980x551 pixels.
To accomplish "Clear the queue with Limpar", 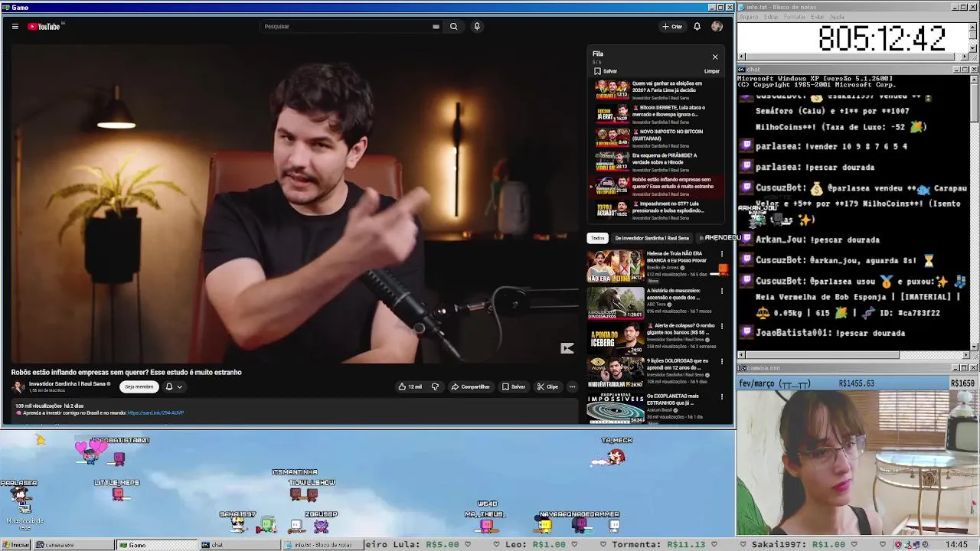I will [712, 71].
